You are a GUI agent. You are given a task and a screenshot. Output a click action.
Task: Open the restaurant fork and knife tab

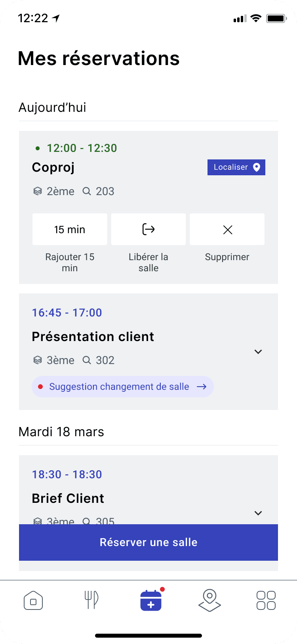(x=91, y=600)
